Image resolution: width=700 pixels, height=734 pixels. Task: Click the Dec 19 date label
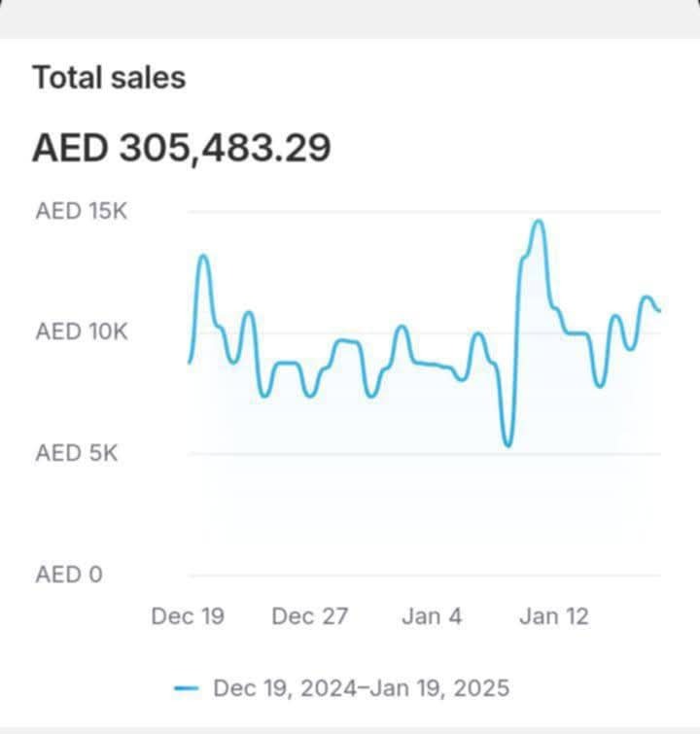coord(188,616)
